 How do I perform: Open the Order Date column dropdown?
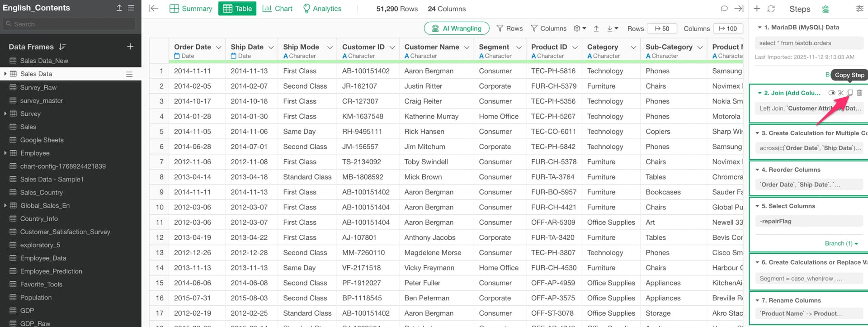point(218,47)
